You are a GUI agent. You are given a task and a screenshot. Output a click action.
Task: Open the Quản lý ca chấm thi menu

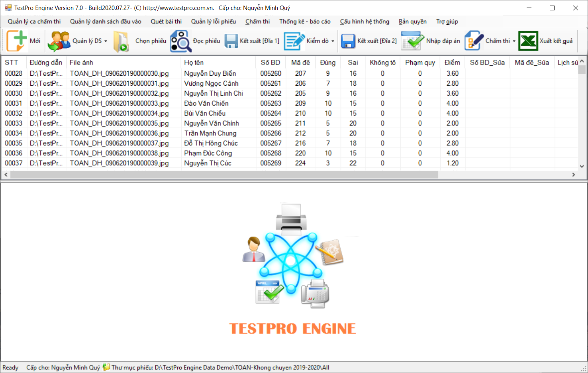click(x=34, y=22)
